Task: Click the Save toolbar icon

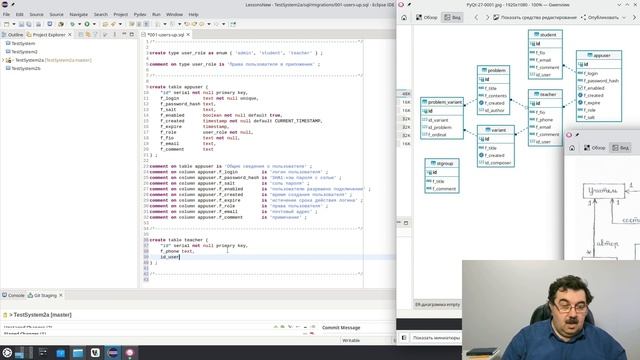Action: pos(21,24)
